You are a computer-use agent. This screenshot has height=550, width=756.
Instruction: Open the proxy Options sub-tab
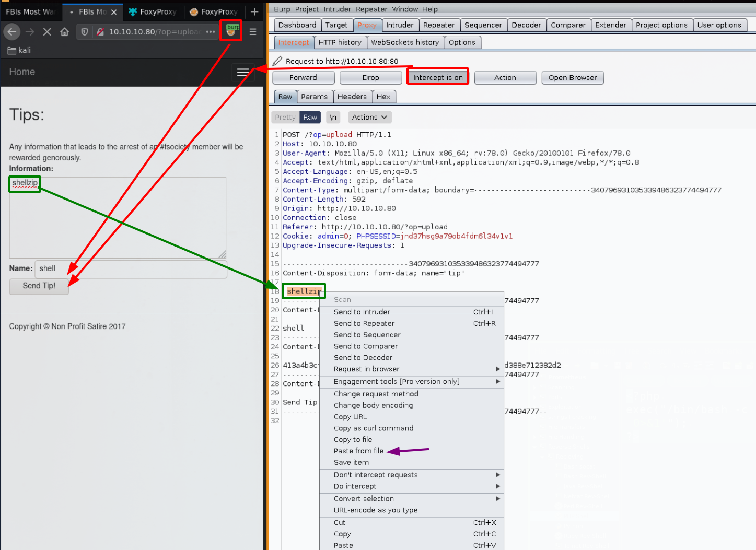pos(462,42)
